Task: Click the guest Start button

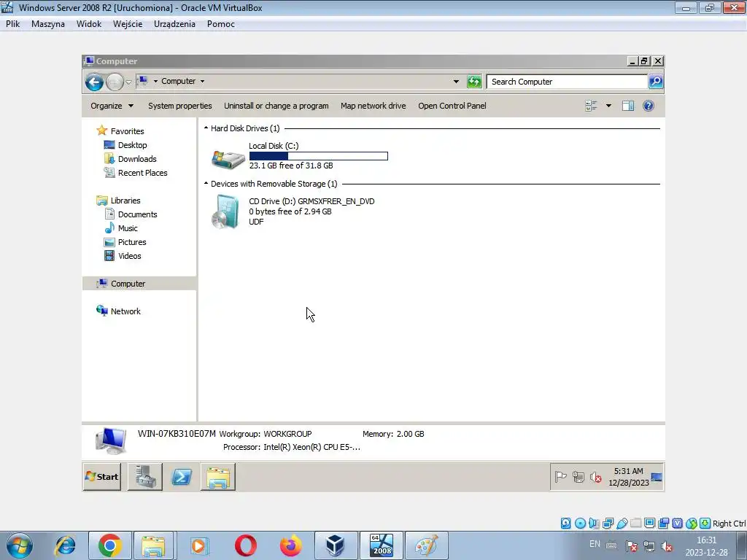Action: (102, 477)
